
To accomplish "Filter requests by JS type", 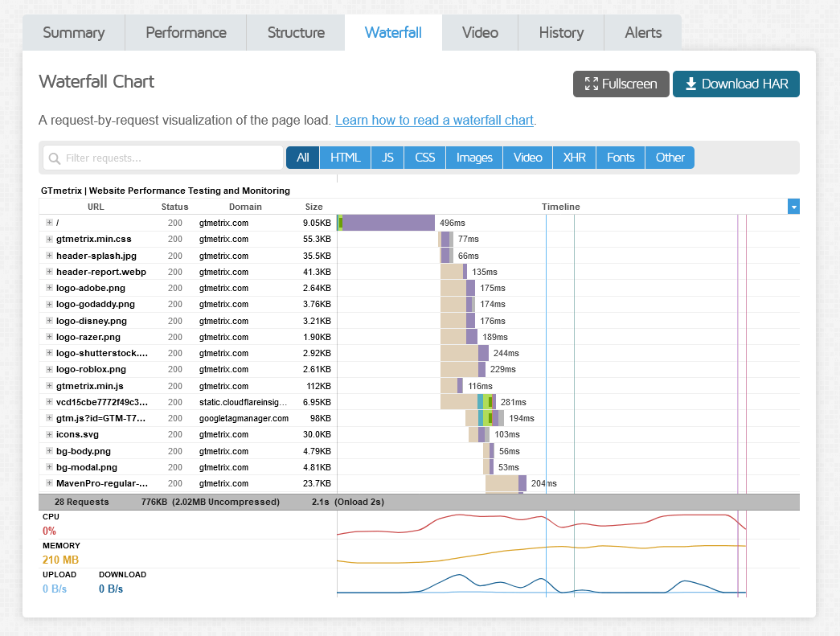I will [x=387, y=158].
